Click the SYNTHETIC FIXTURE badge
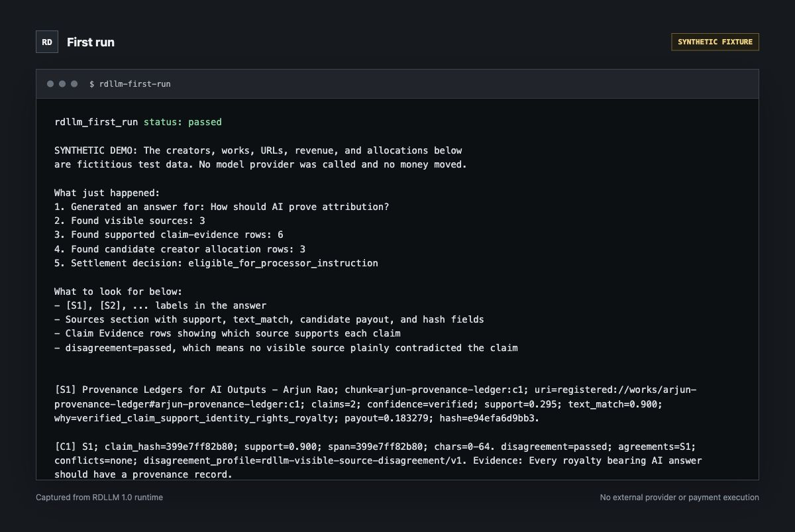 tap(715, 42)
